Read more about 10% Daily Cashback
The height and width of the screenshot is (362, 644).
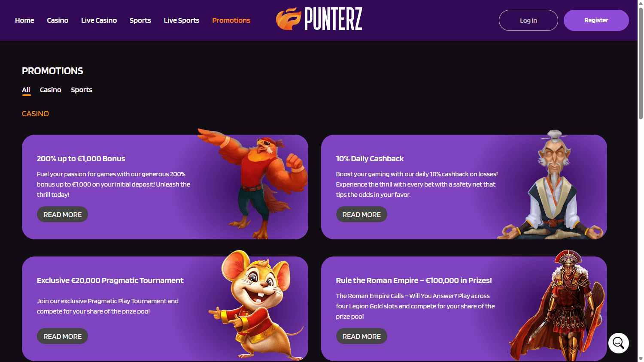[361, 214]
